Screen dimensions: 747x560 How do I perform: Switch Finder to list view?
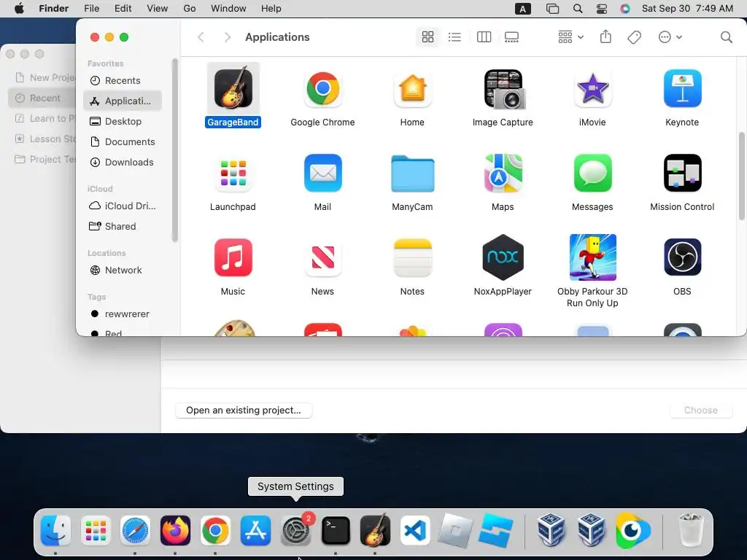(454, 37)
